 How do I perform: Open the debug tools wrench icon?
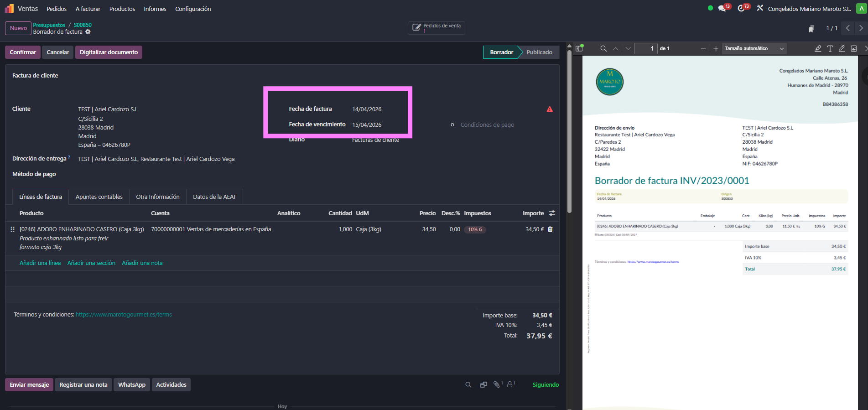click(760, 8)
